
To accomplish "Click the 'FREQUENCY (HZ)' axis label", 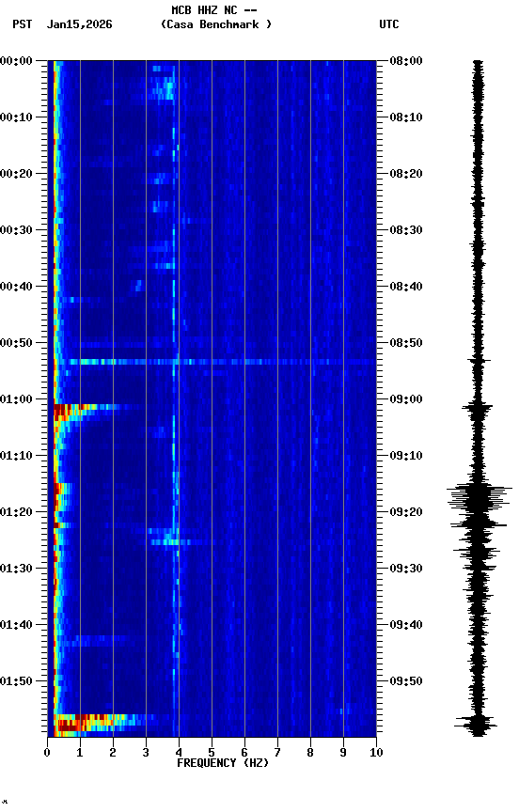I will [223, 763].
